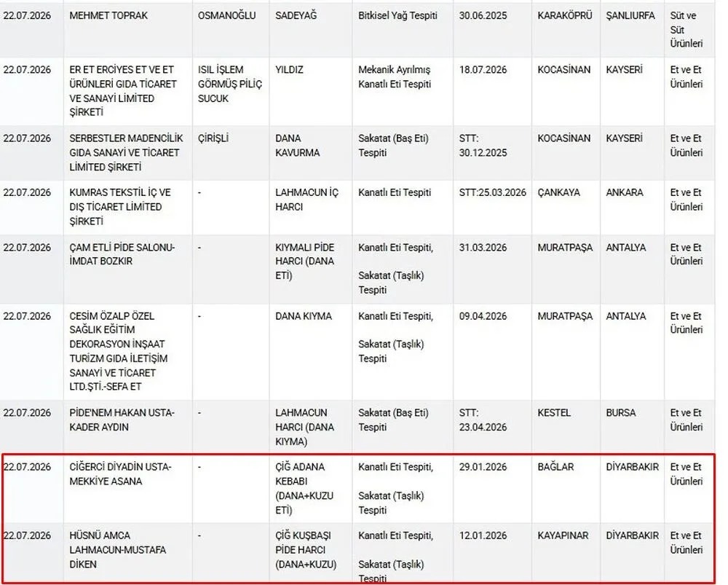Click the date 18.07.2026
The image size is (728, 585).
click(x=483, y=70)
